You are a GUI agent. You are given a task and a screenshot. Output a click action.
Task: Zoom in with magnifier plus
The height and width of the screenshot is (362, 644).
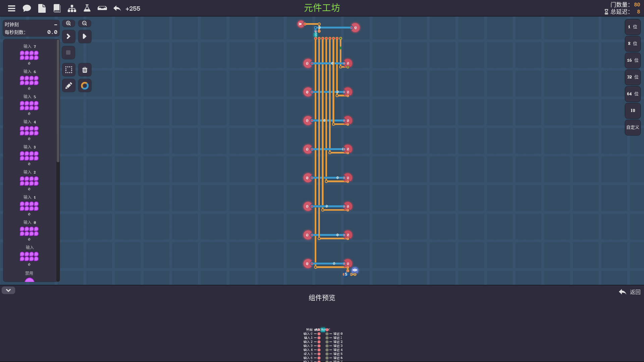pos(68,23)
